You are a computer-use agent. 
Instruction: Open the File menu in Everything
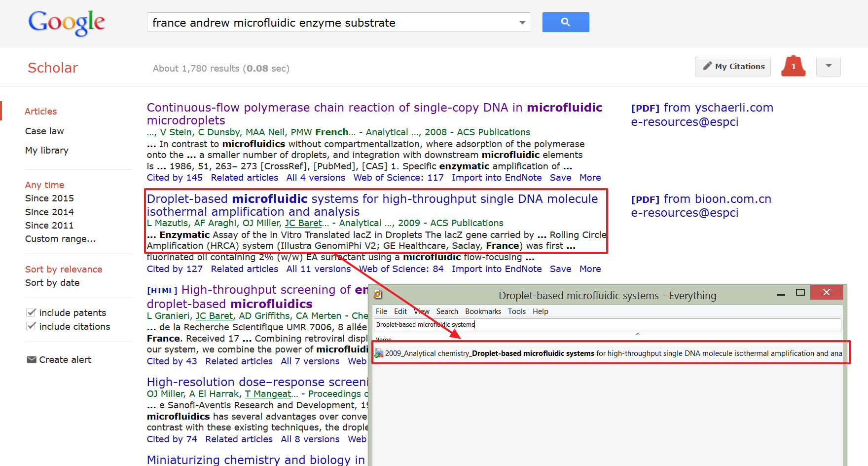(x=381, y=311)
